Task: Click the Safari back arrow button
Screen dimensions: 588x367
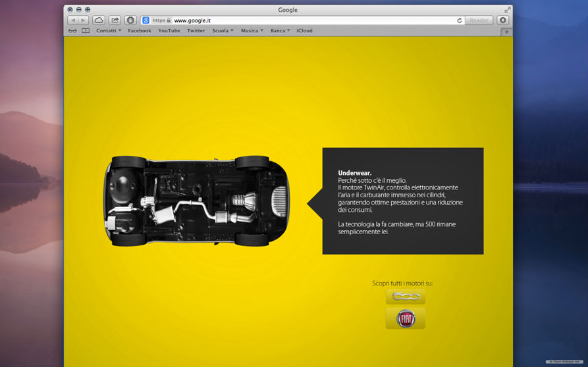Action: point(72,20)
